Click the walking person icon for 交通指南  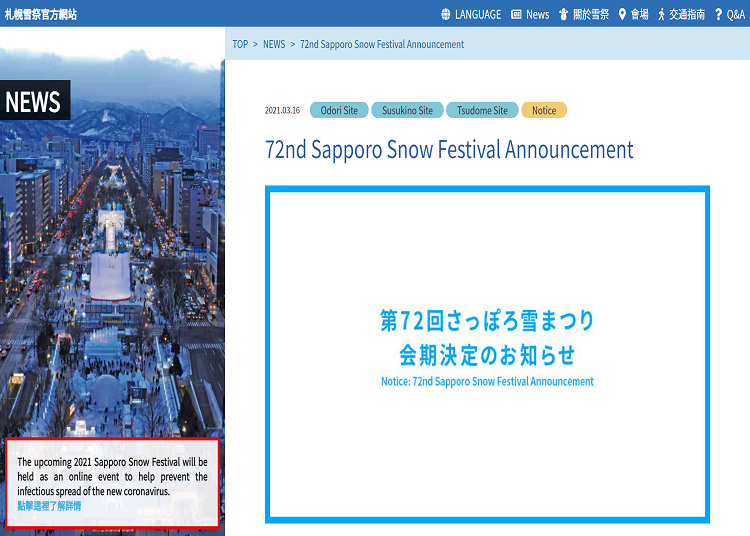[x=661, y=14]
